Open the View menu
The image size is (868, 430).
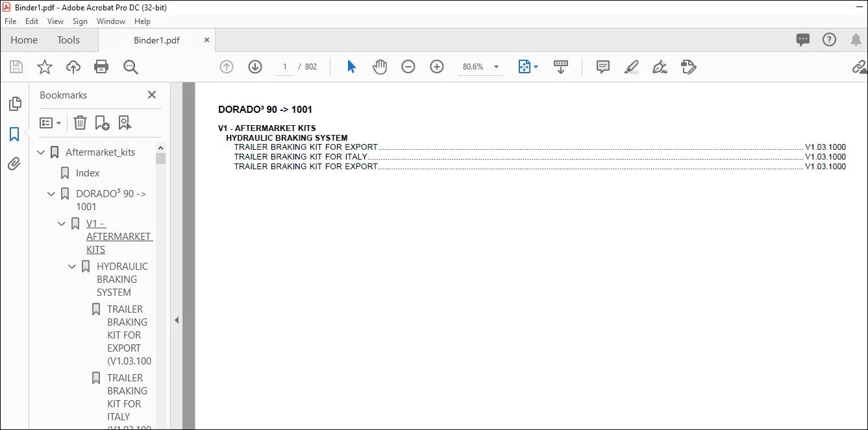(56, 21)
